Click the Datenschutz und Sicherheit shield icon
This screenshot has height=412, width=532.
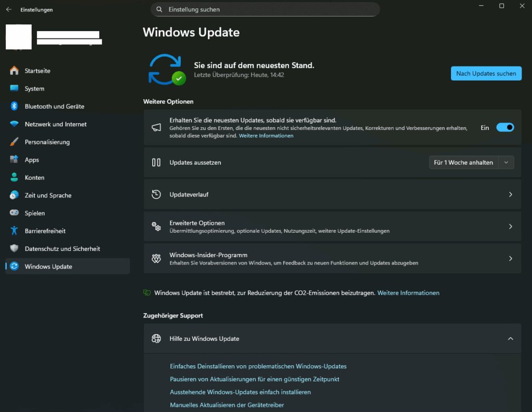(14, 249)
